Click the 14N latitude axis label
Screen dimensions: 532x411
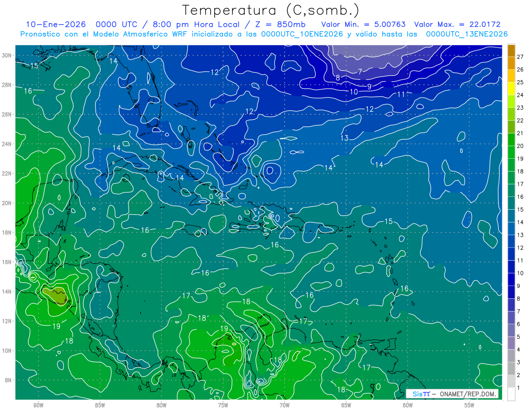(7, 292)
